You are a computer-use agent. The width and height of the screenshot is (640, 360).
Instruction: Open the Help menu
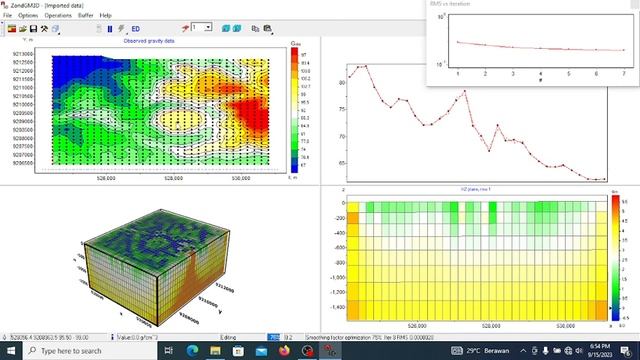point(105,15)
